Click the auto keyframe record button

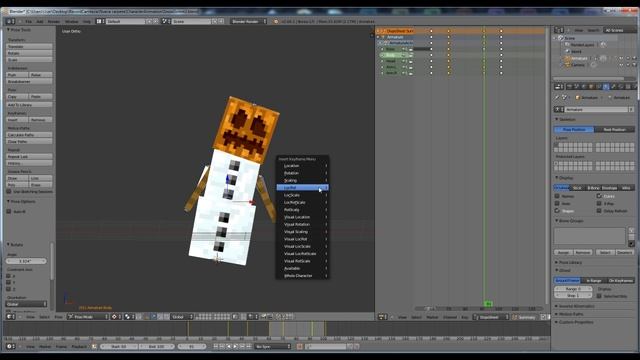click(300, 347)
